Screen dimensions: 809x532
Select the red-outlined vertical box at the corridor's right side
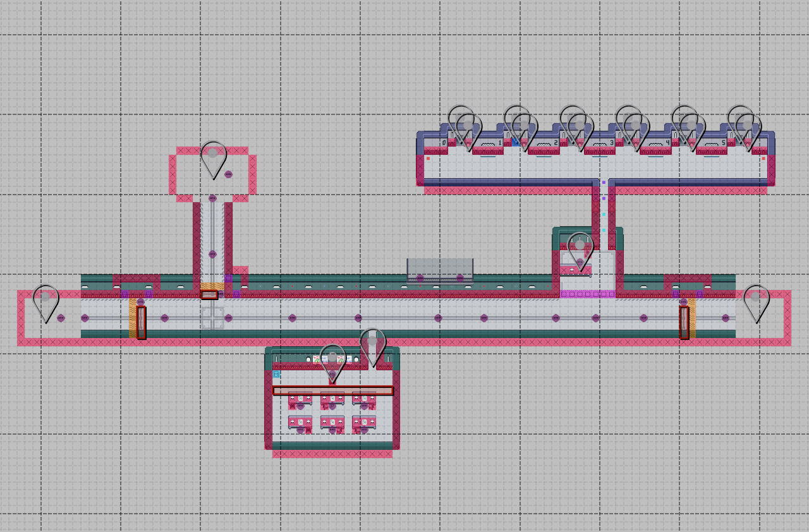click(x=684, y=323)
